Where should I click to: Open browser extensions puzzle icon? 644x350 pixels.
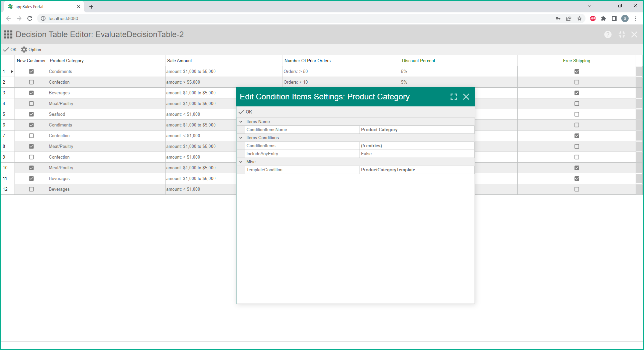tap(604, 18)
